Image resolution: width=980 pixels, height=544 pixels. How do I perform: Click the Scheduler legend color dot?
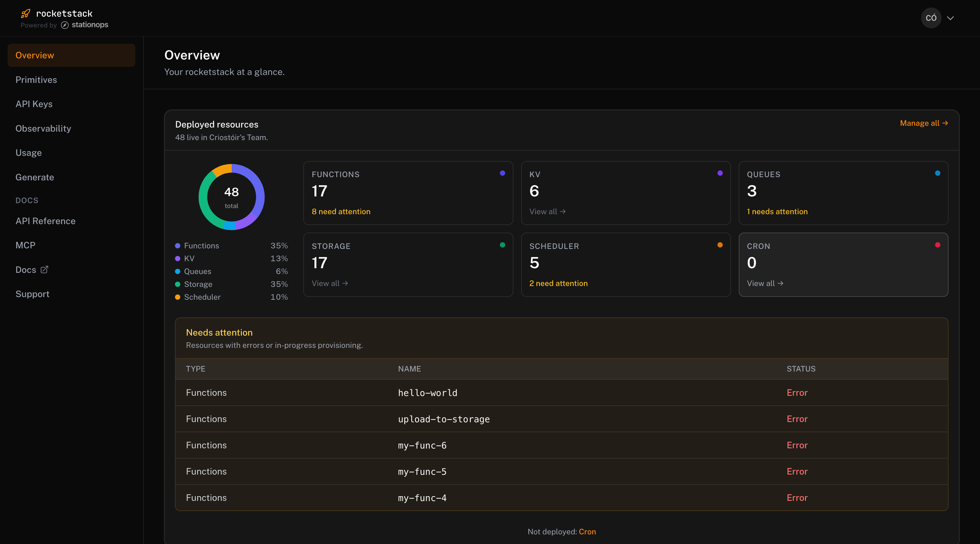point(177,297)
